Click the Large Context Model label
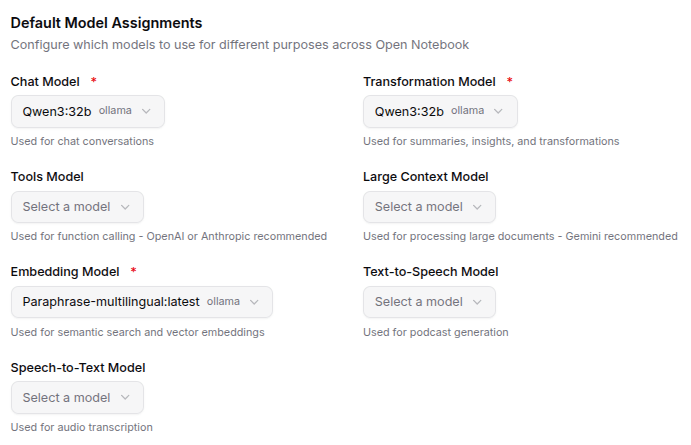The image size is (691, 445). tap(425, 177)
